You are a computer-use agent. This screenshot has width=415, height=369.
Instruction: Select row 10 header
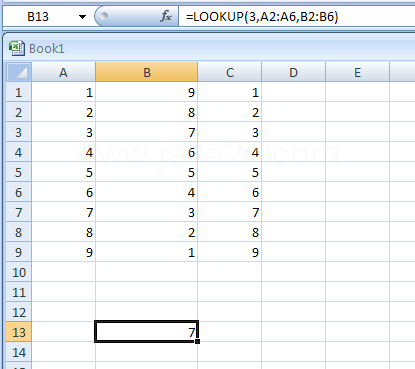(19, 272)
